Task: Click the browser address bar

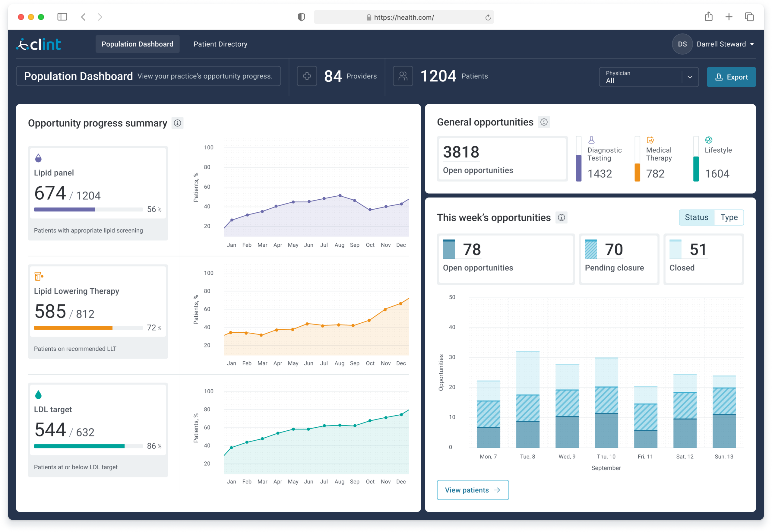Action: (403, 17)
